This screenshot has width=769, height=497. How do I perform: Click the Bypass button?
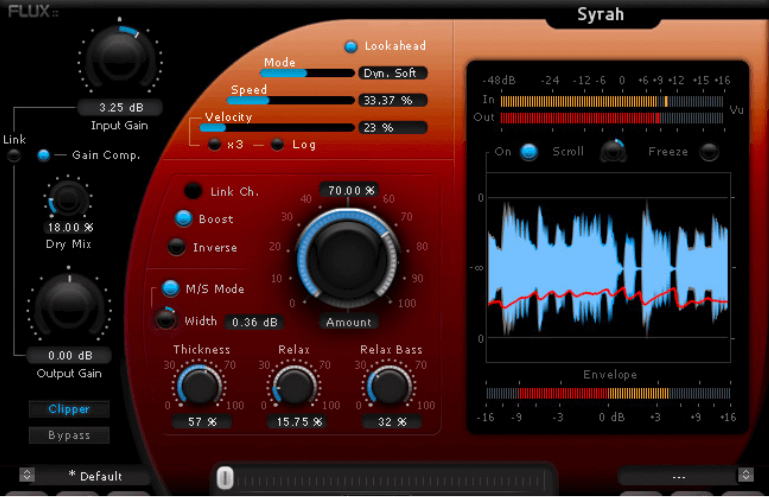tap(69, 435)
